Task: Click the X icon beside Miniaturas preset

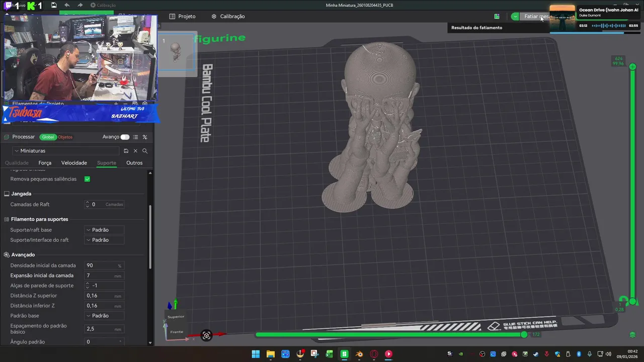Action: click(135, 151)
